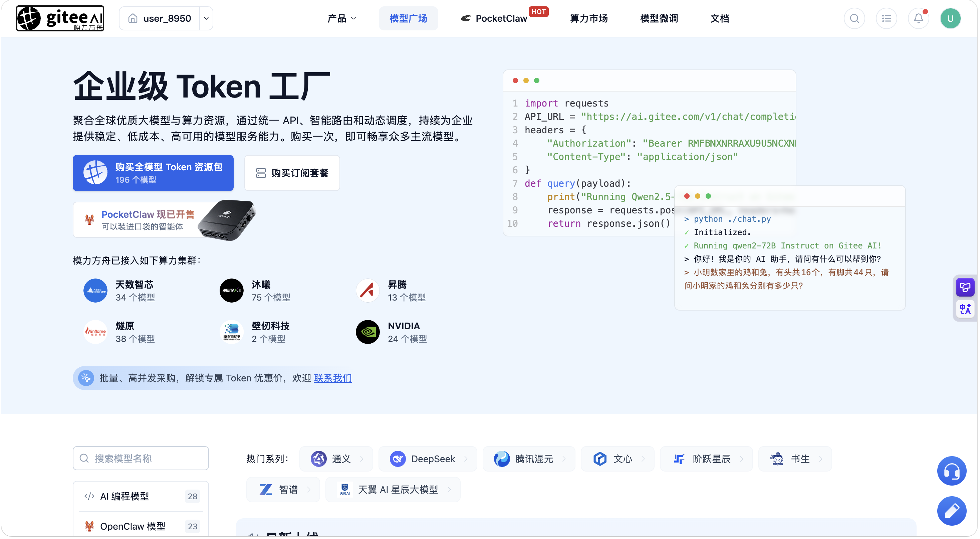Click the home icon beside user_8950
Screen dimensions: 980x539
click(133, 18)
